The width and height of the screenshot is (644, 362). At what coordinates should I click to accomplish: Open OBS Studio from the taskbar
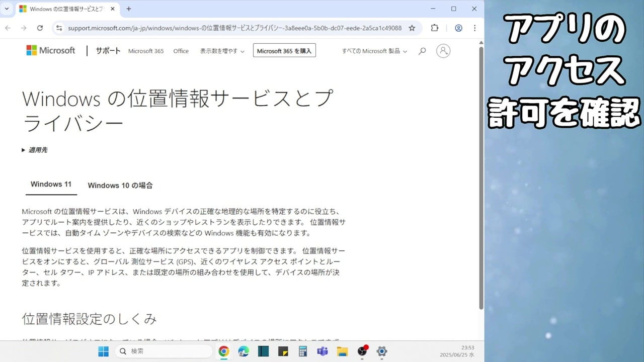[362, 351]
